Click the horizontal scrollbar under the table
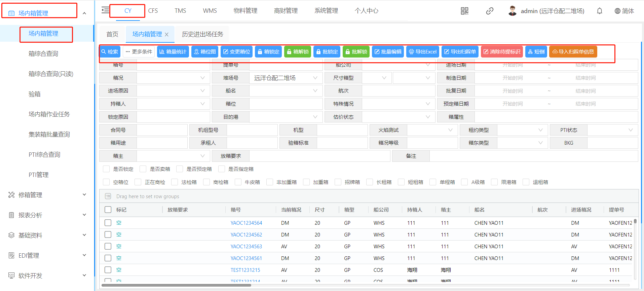 click(x=176, y=285)
